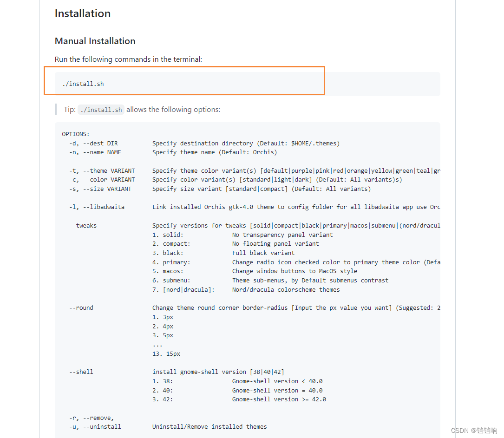This screenshot has width=504, height=438.
Task: Click 'Specify color variant(s)' standard/light/dark line
Action: tap(277, 180)
